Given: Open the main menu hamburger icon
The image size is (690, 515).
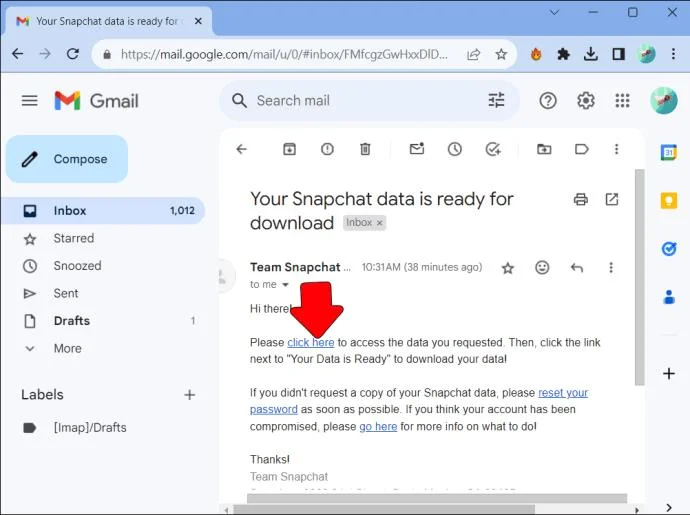Looking at the screenshot, I should (x=29, y=101).
